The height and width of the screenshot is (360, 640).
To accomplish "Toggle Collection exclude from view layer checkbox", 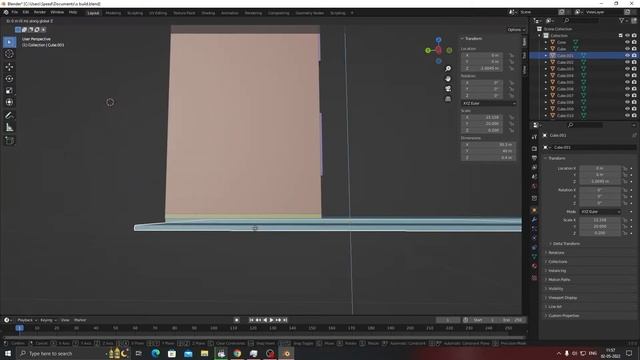I will click(x=620, y=36).
